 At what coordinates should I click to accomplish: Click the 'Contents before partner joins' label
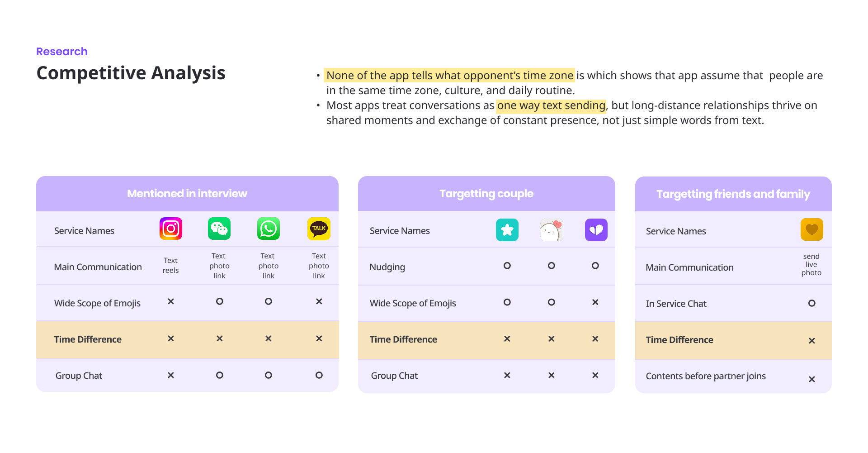coord(706,376)
